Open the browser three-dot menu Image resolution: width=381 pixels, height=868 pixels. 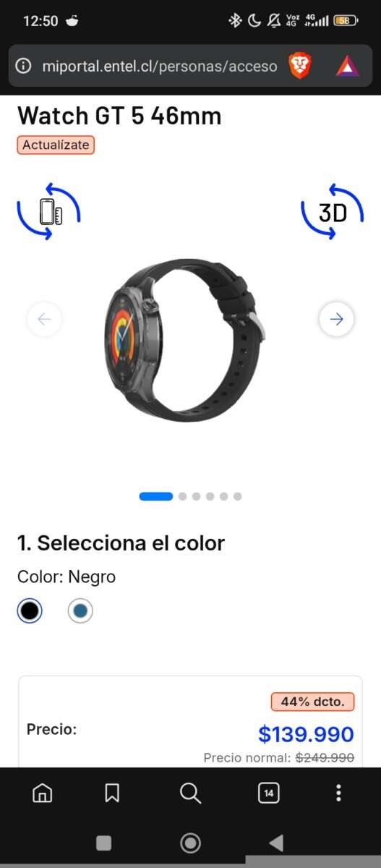338,793
